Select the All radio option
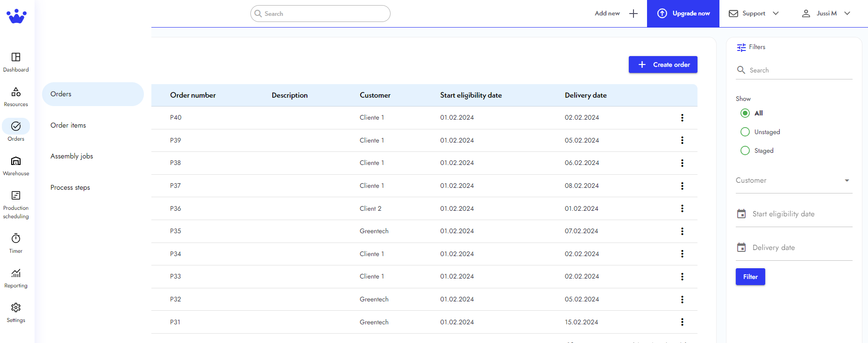 [745, 113]
